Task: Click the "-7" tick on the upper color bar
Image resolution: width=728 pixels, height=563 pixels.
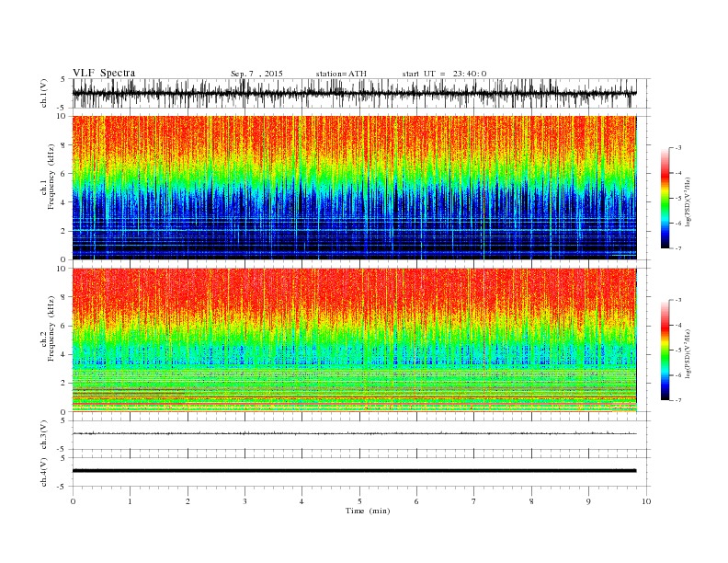Action: pyautogui.click(x=678, y=248)
